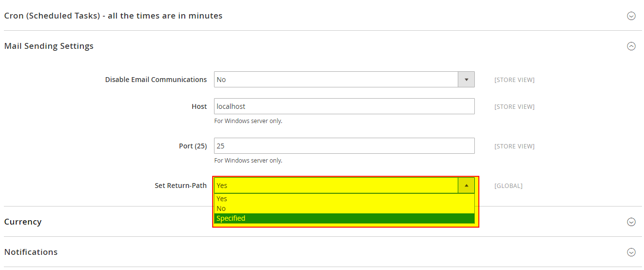Click the Disable Email Communications label

point(156,80)
